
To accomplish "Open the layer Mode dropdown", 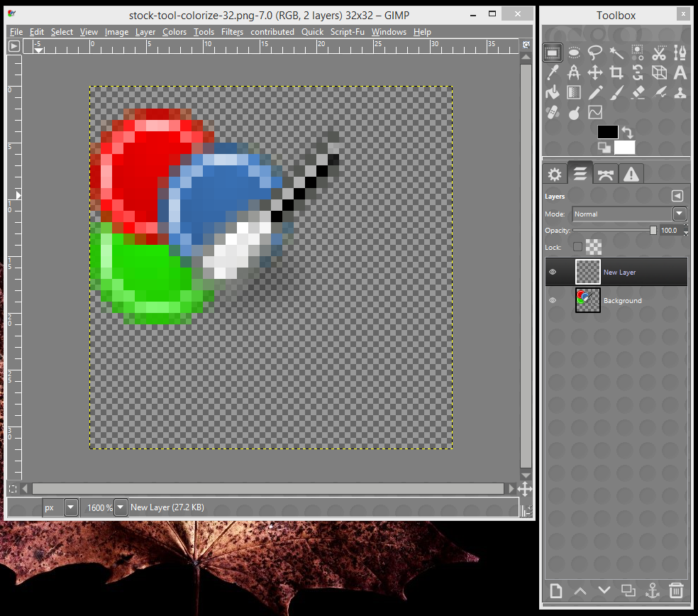I will pyautogui.click(x=630, y=214).
